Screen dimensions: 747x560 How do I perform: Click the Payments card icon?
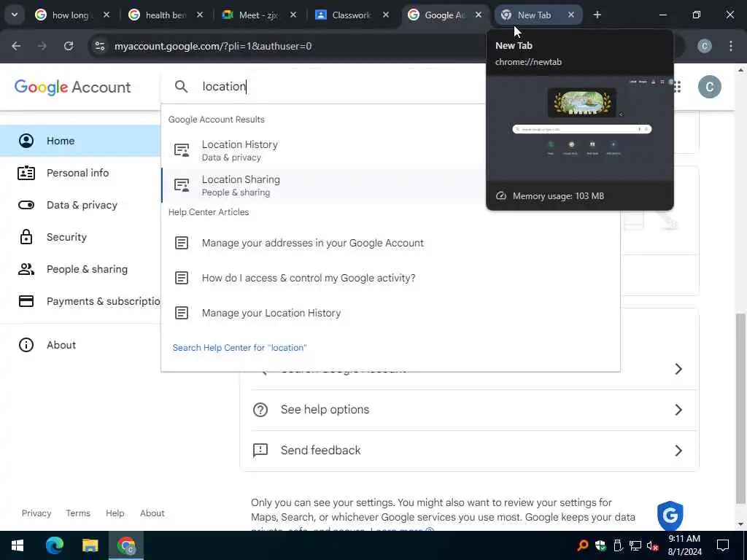tap(26, 301)
